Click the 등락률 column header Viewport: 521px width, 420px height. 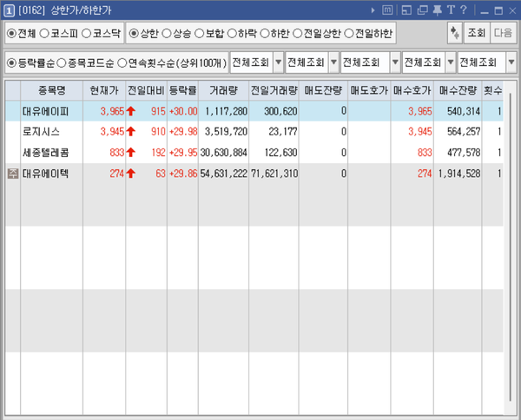point(182,90)
